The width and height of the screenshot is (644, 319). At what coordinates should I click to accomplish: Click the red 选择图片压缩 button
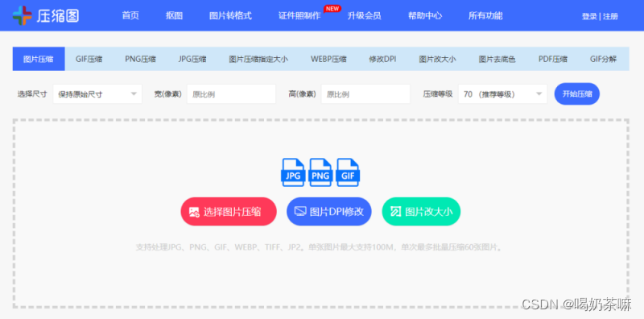pyautogui.click(x=229, y=212)
